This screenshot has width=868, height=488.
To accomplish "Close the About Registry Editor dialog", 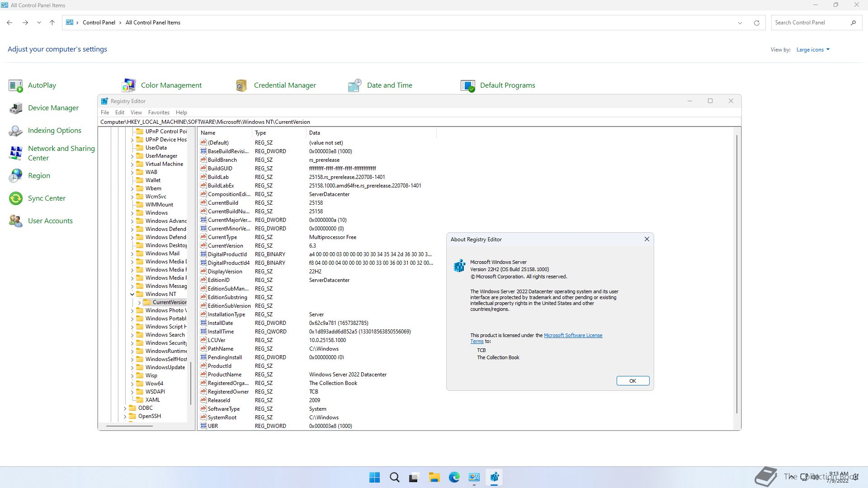I will 647,239.
